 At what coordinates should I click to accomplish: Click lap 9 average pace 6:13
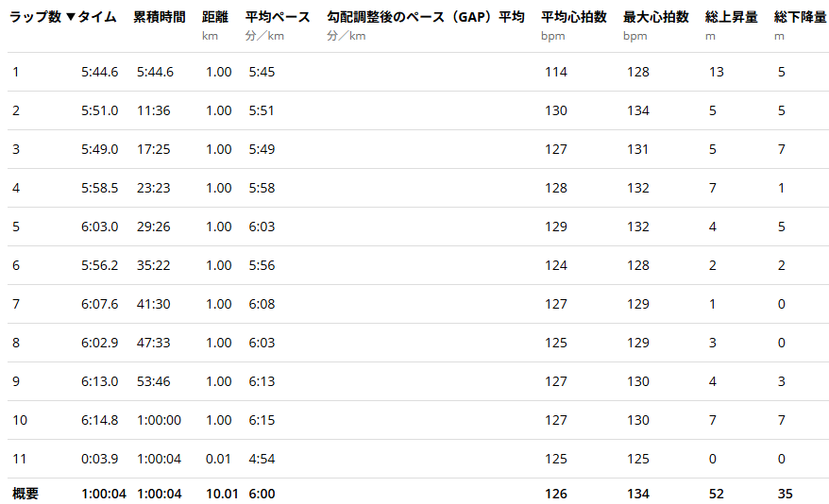(262, 381)
